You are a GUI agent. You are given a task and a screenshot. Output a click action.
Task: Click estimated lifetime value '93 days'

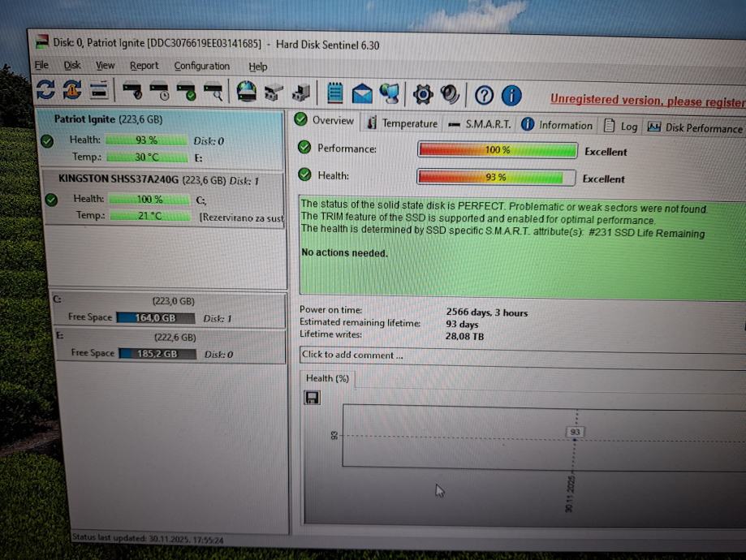462,325
